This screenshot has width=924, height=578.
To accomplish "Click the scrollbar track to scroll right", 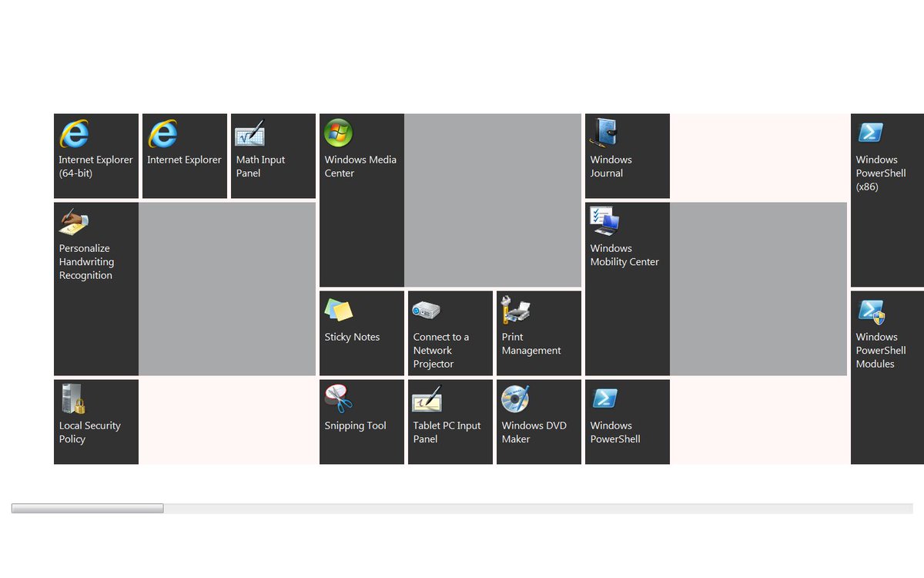I will [462, 507].
